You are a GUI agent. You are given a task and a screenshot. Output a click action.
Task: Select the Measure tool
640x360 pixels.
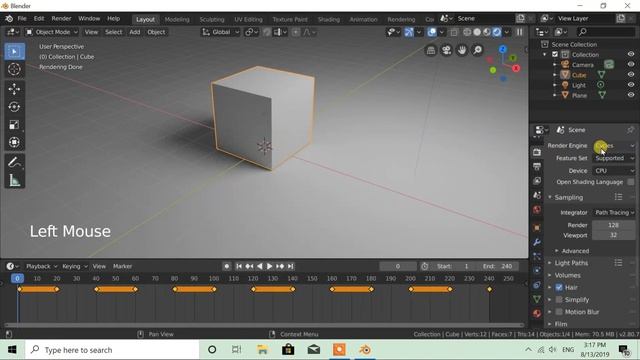(14, 180)
